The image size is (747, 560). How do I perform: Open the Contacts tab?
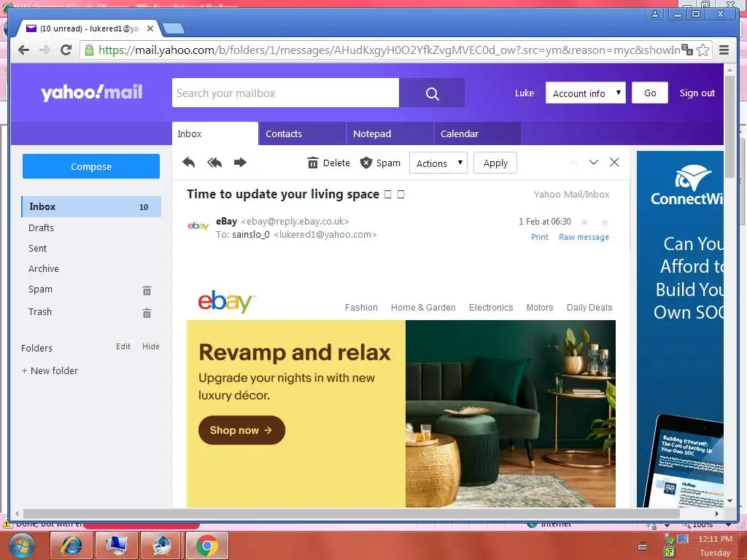point(303,134)
